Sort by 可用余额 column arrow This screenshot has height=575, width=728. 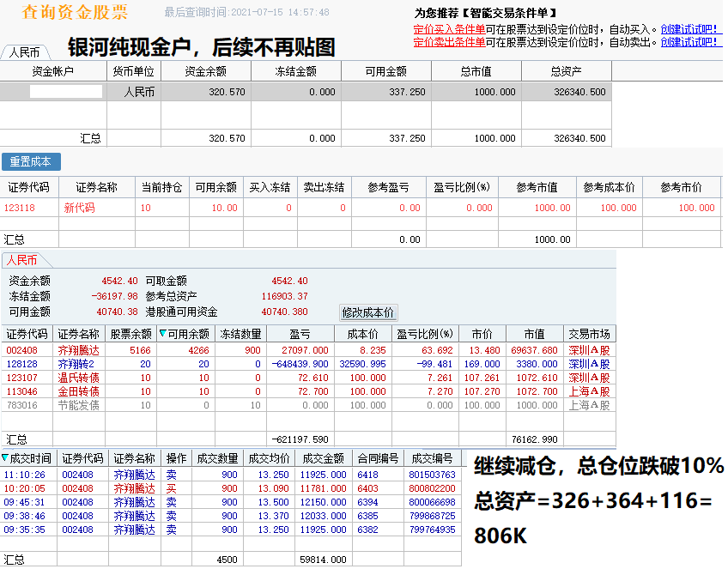(x=162, y=333)
